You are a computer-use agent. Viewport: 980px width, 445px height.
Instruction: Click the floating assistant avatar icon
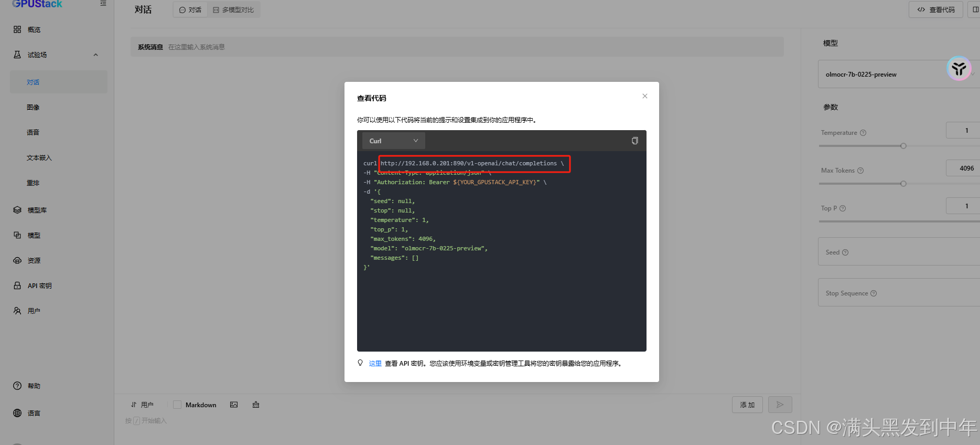pyautogui.click(x=959, y=69)
